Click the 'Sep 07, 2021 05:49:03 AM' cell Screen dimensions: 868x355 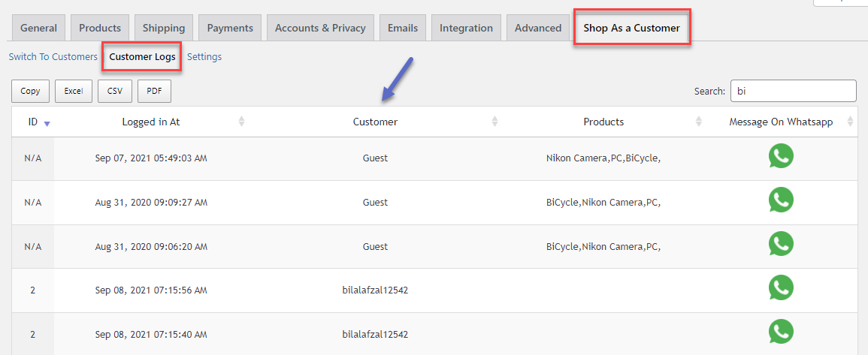point(151,158)
